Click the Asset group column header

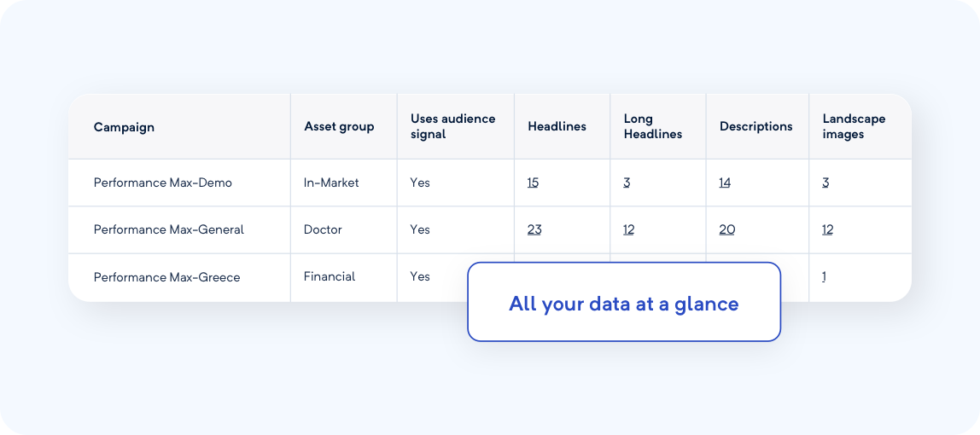tap(339, 127)
